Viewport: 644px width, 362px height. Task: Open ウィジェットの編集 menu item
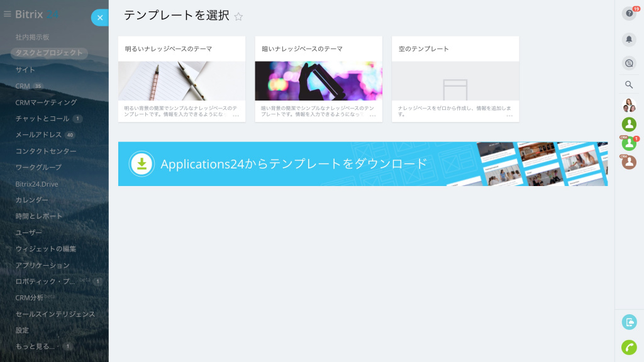45,249
